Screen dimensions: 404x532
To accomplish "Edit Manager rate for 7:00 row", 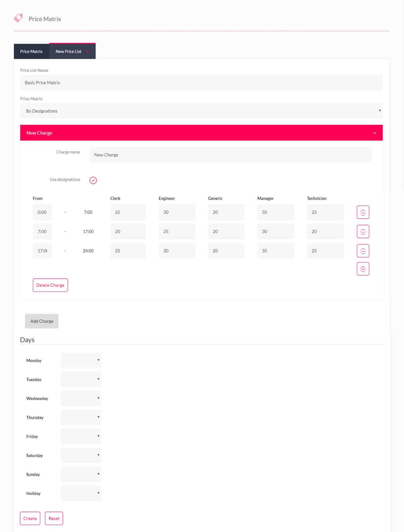I will click(x=276, y=231).
